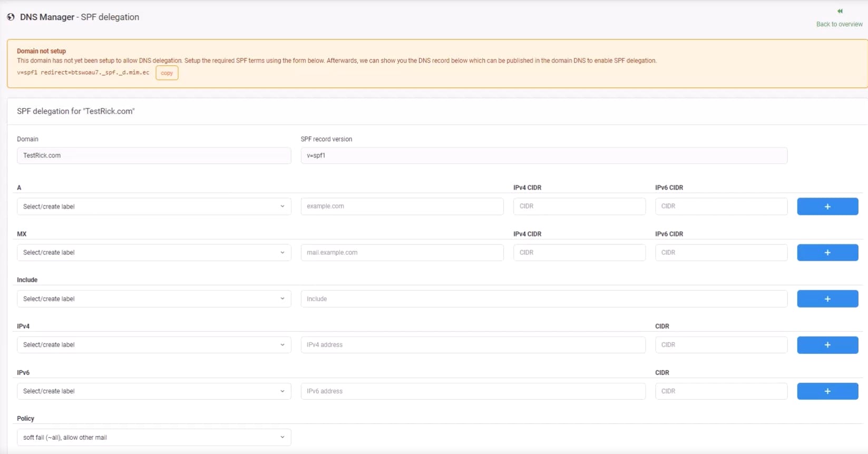
Task: Focus the SPF record version field
Action: click(x=544, y=155)
